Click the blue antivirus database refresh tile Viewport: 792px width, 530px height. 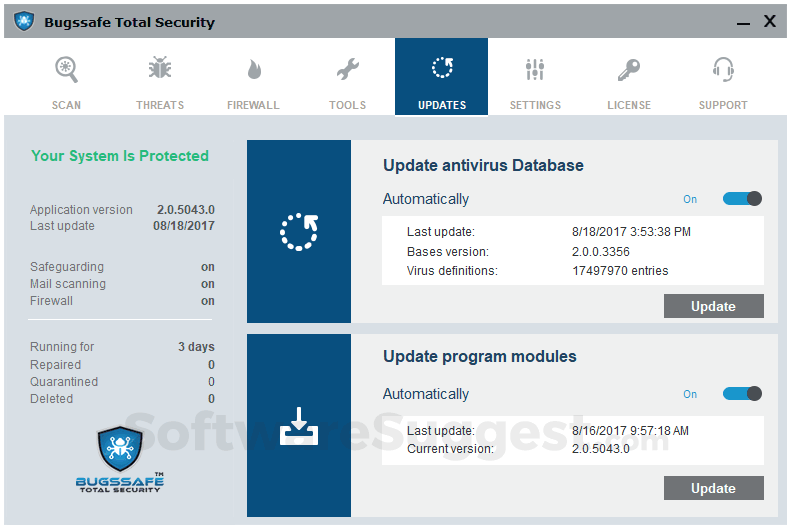click(299, 231)
